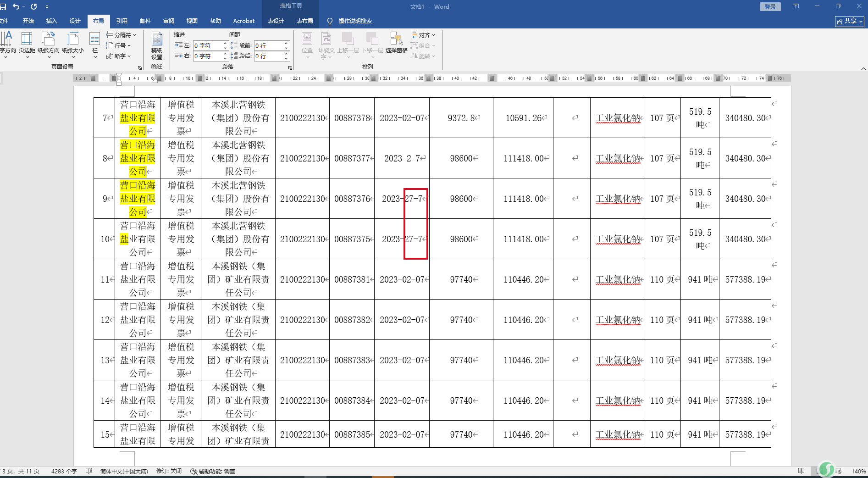Switch to the 插入 tab
The width and height of the screenshot is (868, 478).
[52, 21]
